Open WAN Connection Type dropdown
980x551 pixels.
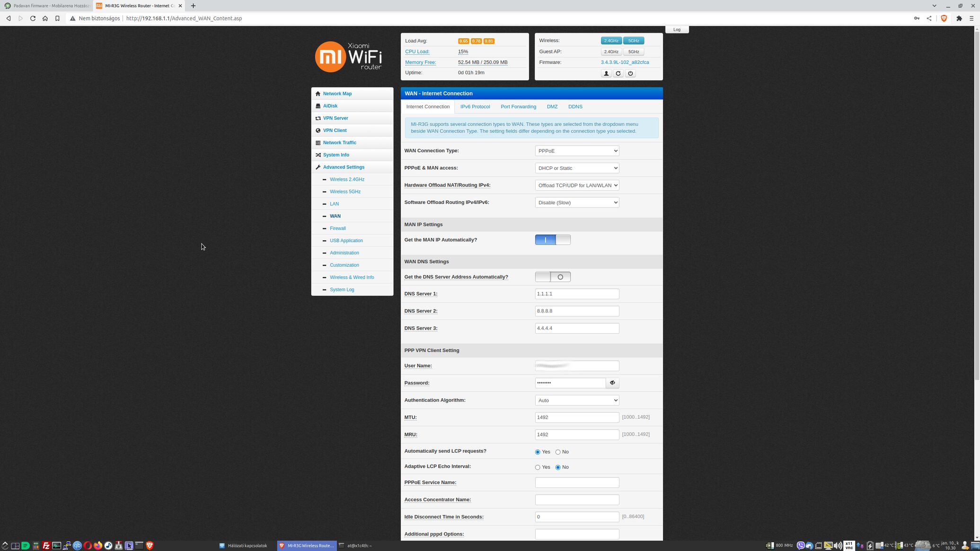(577, 151)
